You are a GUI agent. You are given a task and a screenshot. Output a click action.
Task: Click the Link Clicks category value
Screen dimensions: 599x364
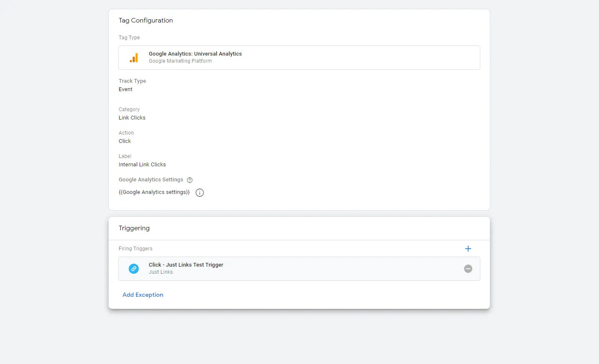tap(132, 118)
